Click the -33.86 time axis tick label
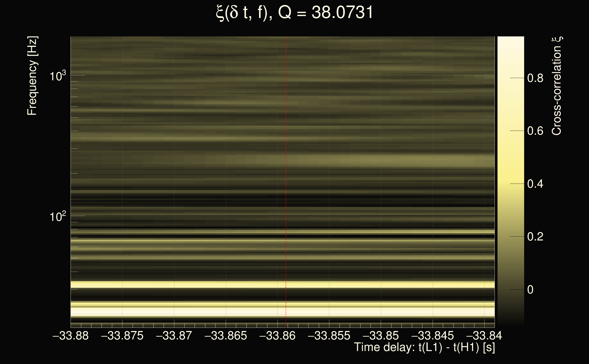The width and height of the screenshot is (589, 364). pyautogui.click(x=277, y=336)
